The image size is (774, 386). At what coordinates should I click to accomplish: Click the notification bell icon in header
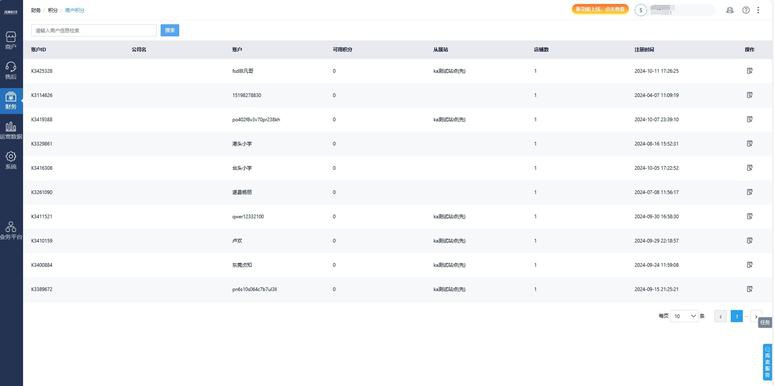(x=730, y=10)
